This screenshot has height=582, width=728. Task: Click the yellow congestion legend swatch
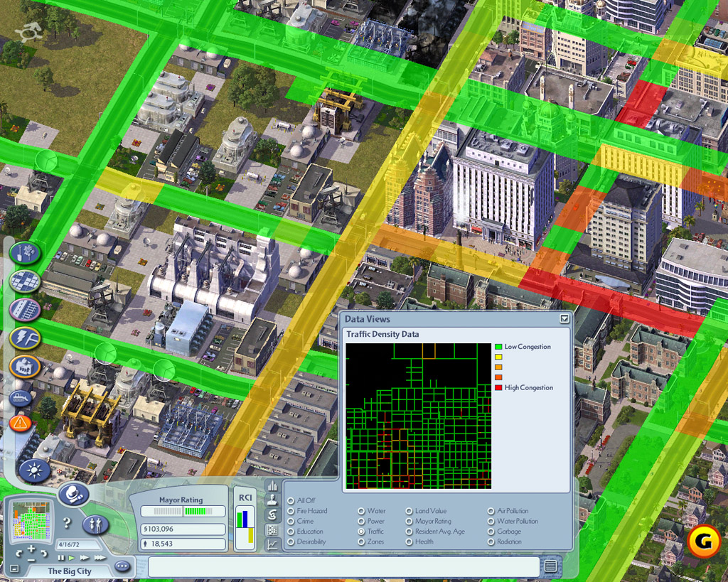[x=498, y=357]
